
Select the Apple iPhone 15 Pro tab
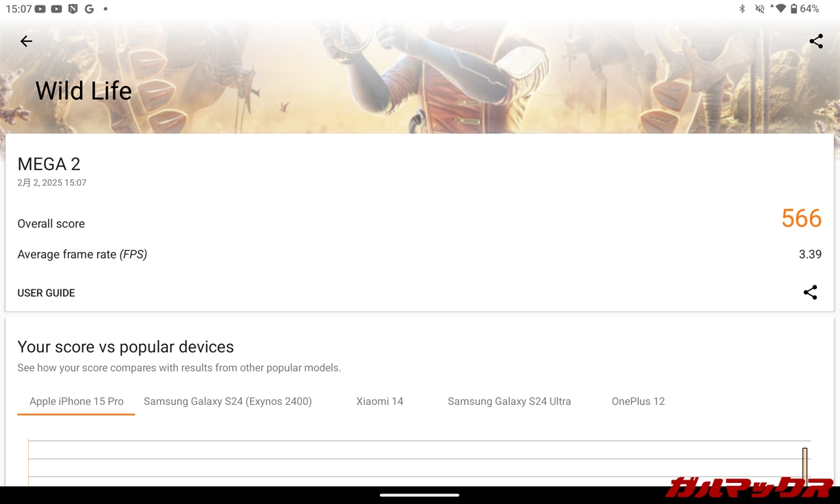(x=76, y=401)
